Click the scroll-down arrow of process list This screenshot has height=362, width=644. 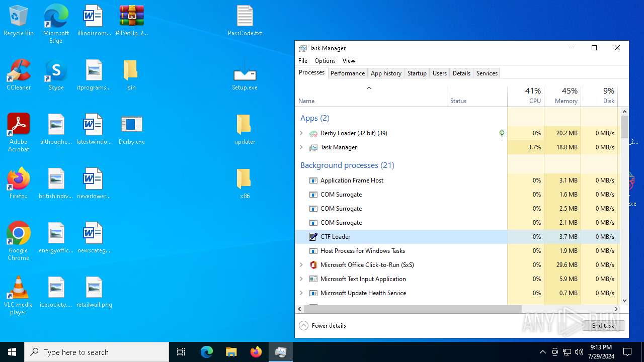pos(624,300)
